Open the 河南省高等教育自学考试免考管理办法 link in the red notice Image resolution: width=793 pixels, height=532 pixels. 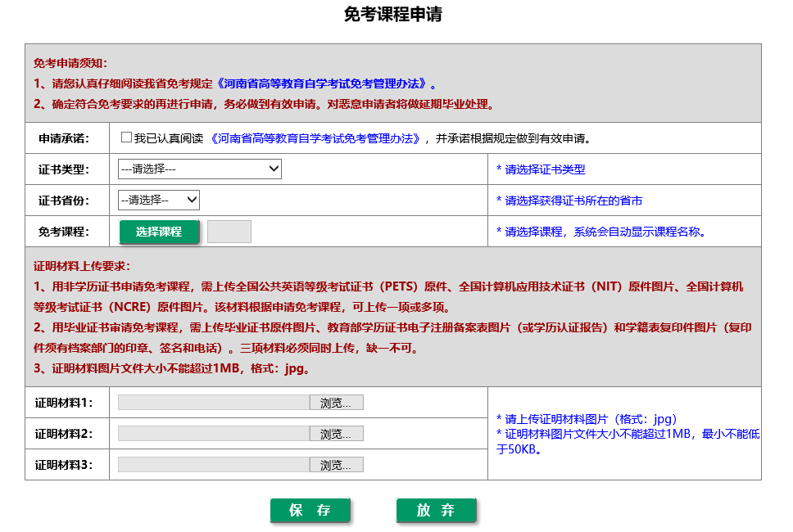322,83
